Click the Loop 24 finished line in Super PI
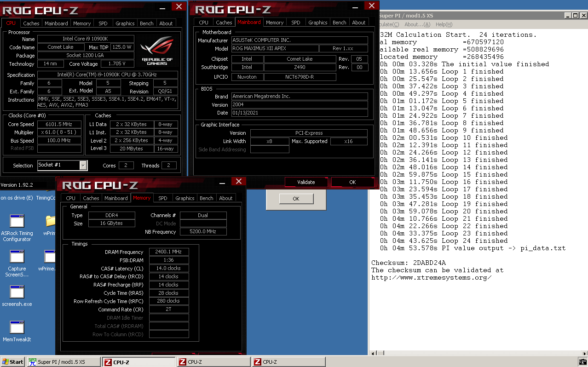The width and height of the screenshot is (588, 367). tap(444, 241)
